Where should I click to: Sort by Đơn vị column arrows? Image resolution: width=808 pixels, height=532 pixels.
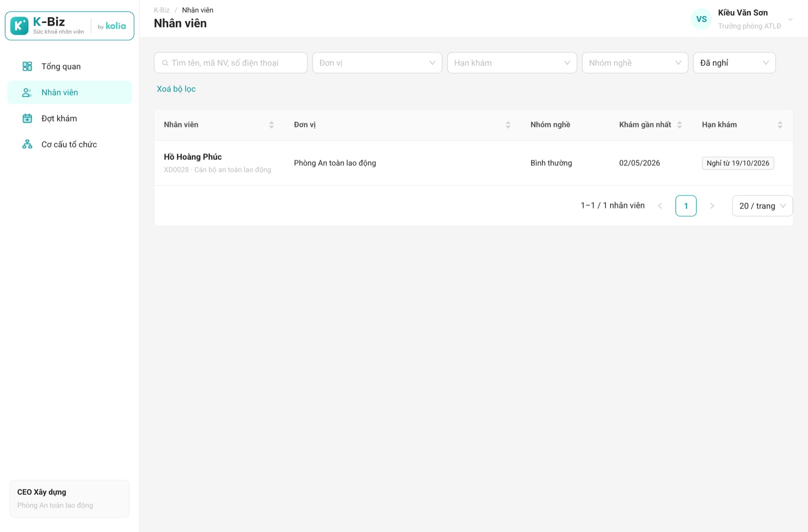(x=508, y=125)
